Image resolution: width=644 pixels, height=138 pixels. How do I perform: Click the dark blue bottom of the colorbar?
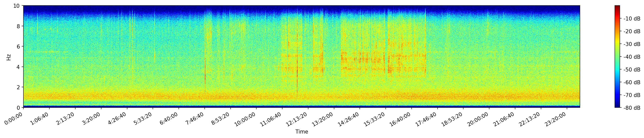click(617, 106)
